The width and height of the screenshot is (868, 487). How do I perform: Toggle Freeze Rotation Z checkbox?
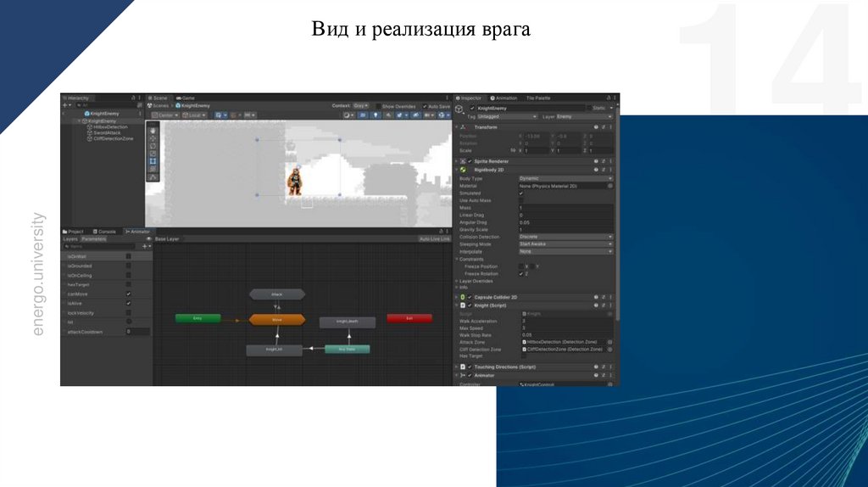521,274
